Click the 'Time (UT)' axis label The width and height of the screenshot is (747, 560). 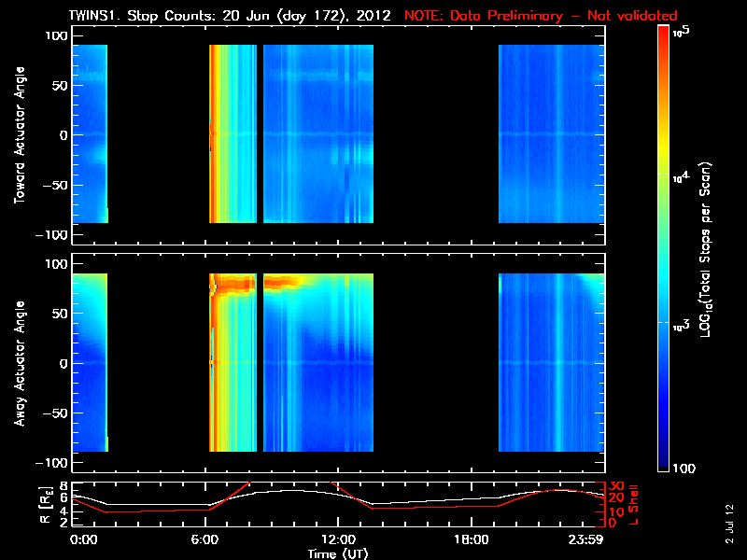coord(338,553)
